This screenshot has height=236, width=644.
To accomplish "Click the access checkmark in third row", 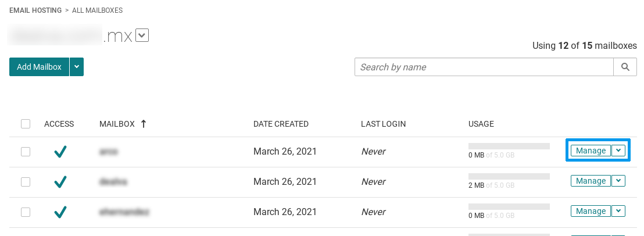I will 60,212.
